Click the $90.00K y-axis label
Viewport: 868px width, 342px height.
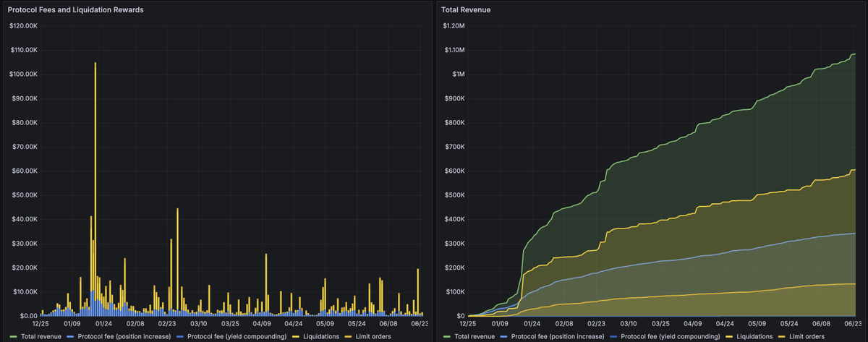(x=25, y=98)
